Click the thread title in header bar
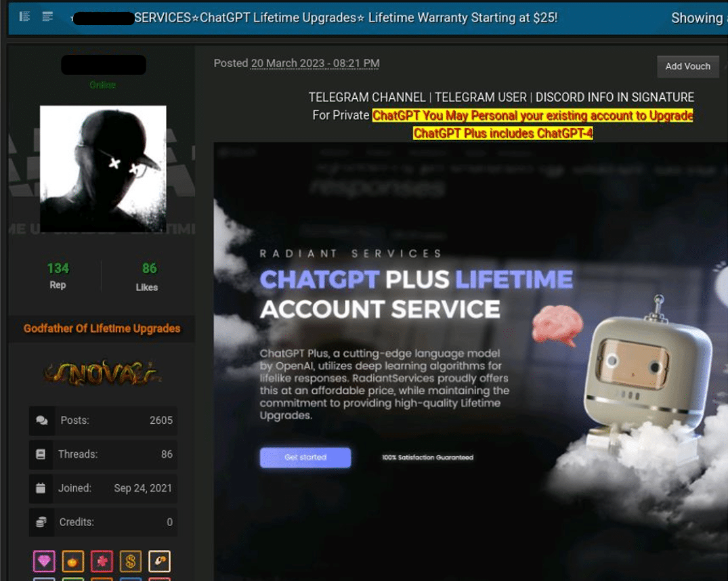Screen dimensions: 728x581 pyautogui.click(x=346, y=18)
